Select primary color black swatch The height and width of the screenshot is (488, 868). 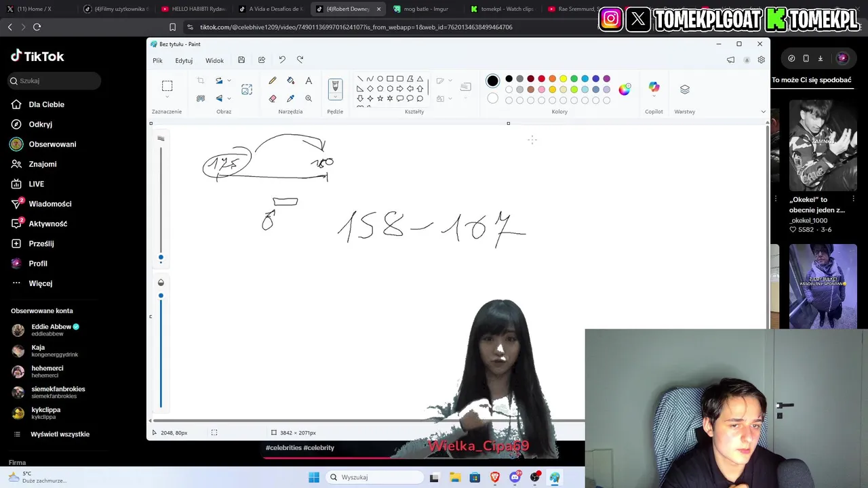click(x=493, y=81)
